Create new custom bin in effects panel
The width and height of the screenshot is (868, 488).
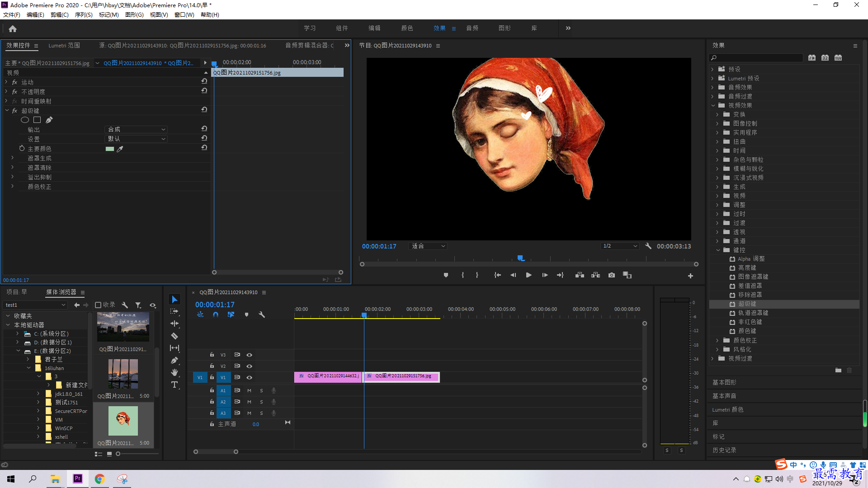pos(838,371)
